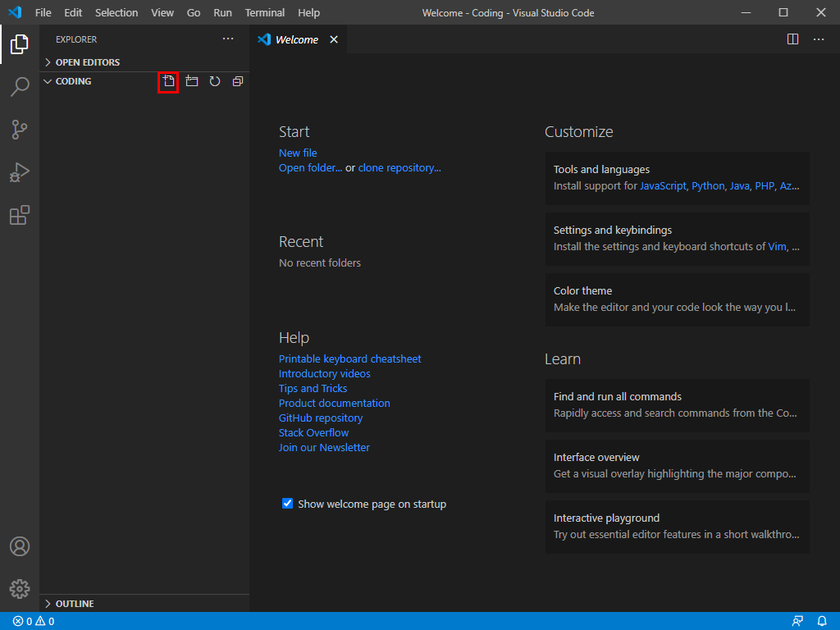840x630 pixels.
Task: Open the View menu
Action: 162,12
